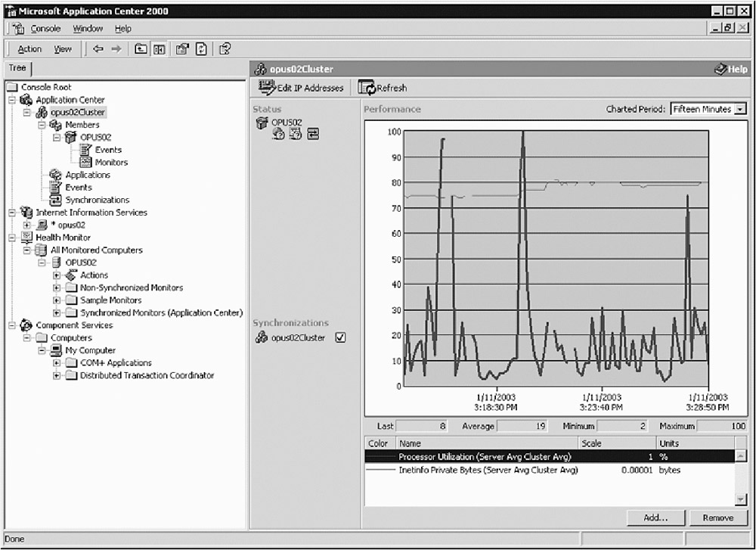Image resolution: width=756 pixels, height=550 pixels.
Task: Click the Edit IP Addresses button
Action: [x=301, y=88]
